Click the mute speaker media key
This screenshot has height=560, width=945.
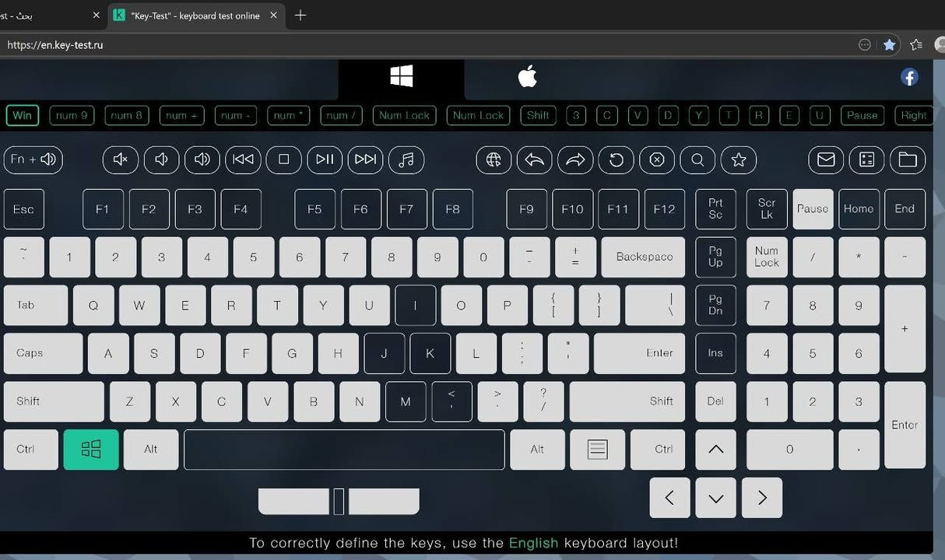click(x=121, y=159)
